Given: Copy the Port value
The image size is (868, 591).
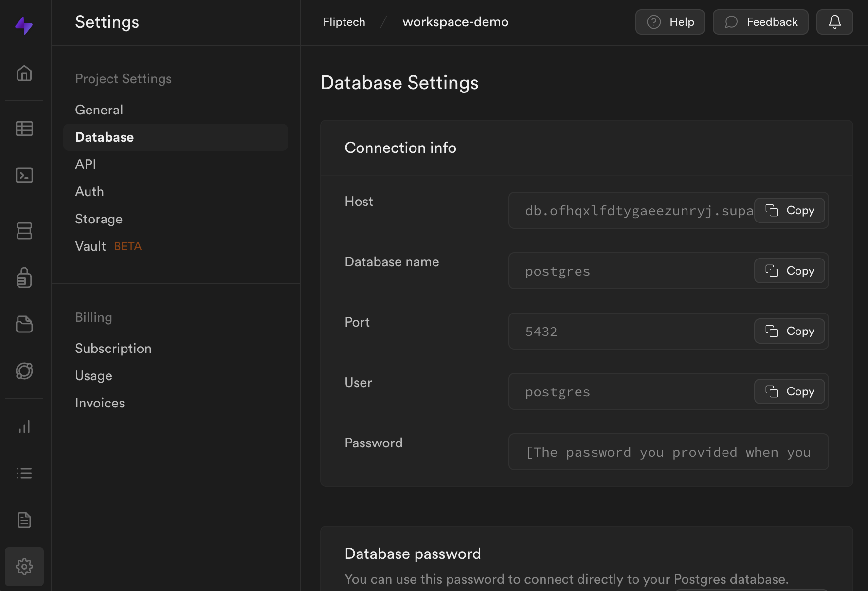Looking at the screenshot, I should (x=789, y=331).
